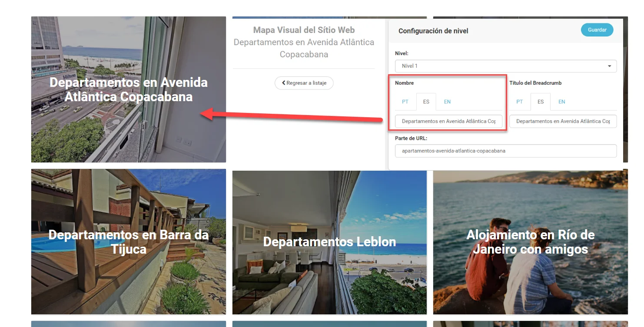The width and height of the screenshot is (644, 327).
Task: Open the Departamentos Leblon tile
Action: (x=329, y=241)
